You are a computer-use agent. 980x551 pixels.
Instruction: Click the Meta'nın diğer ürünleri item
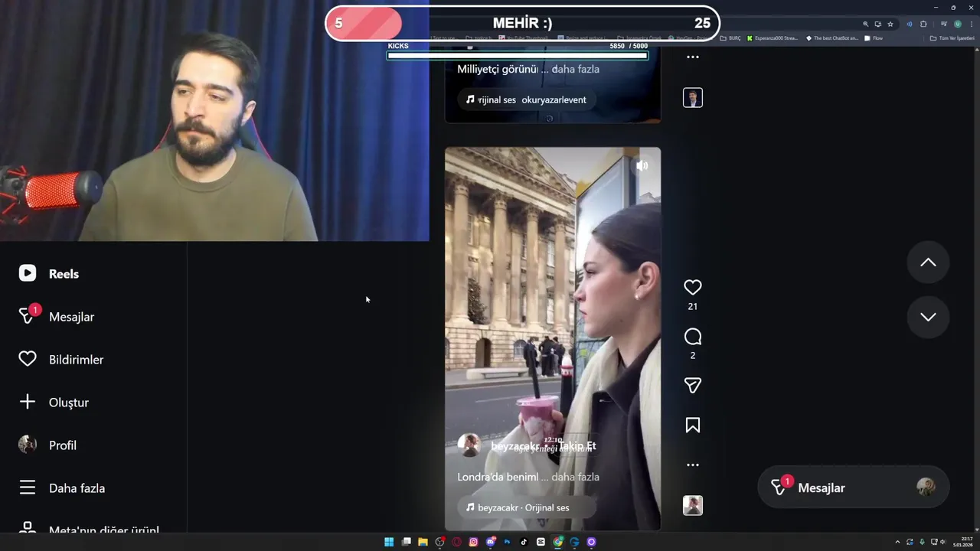[89, 530]
